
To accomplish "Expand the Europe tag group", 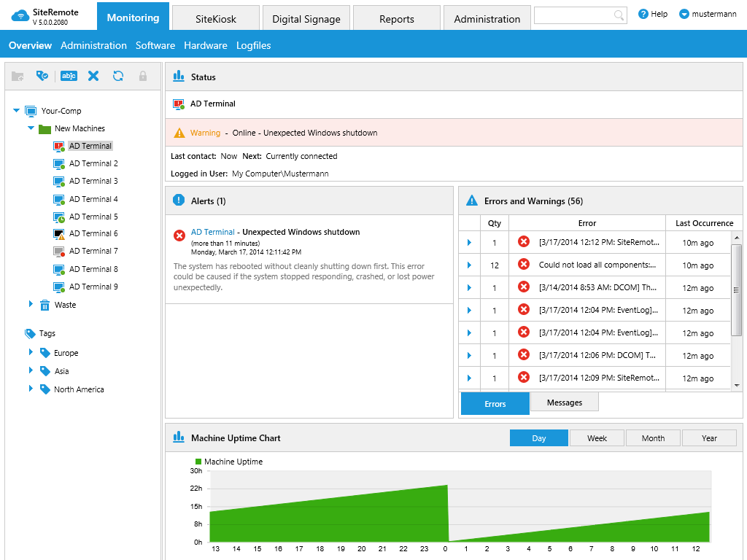I will [x=31, y=353].
